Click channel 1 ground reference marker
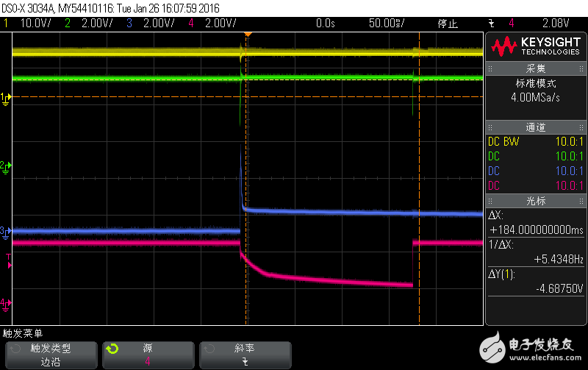The image size is (588, 370). 6,97
